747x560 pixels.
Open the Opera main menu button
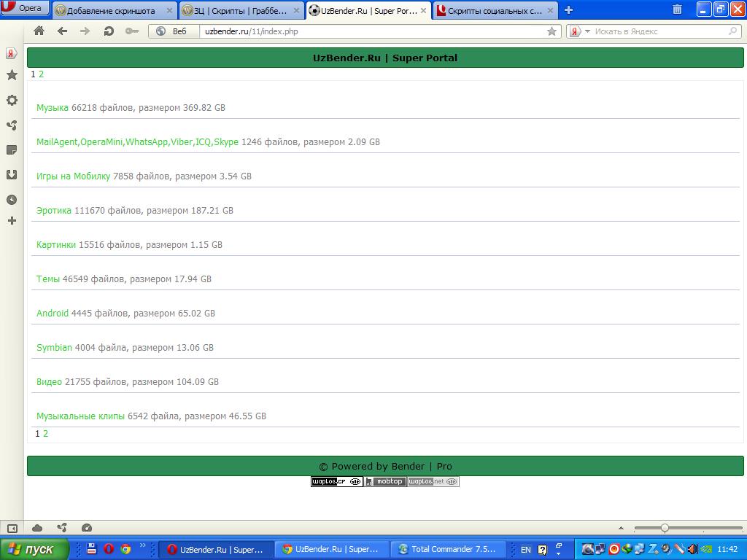click(x=25, y=7)
